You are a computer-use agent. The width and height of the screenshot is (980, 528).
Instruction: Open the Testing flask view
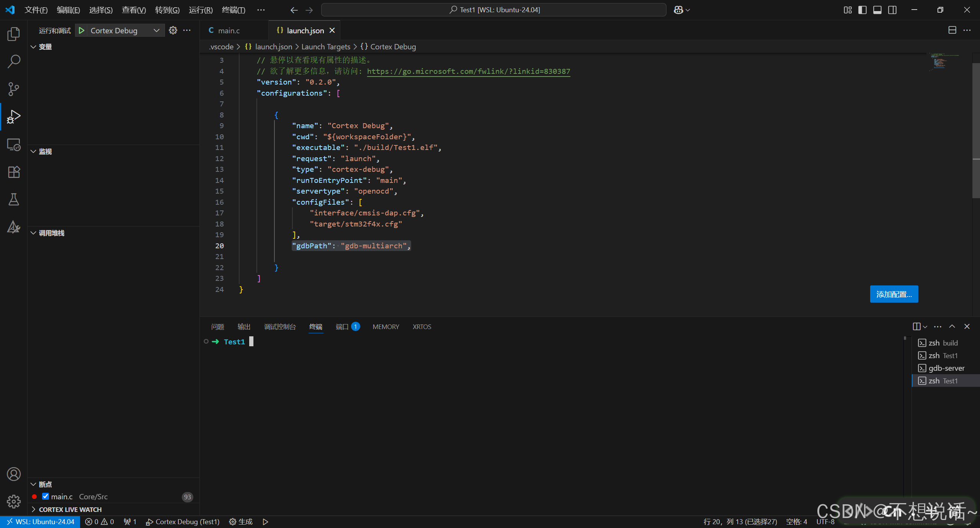tap(13, 199)
